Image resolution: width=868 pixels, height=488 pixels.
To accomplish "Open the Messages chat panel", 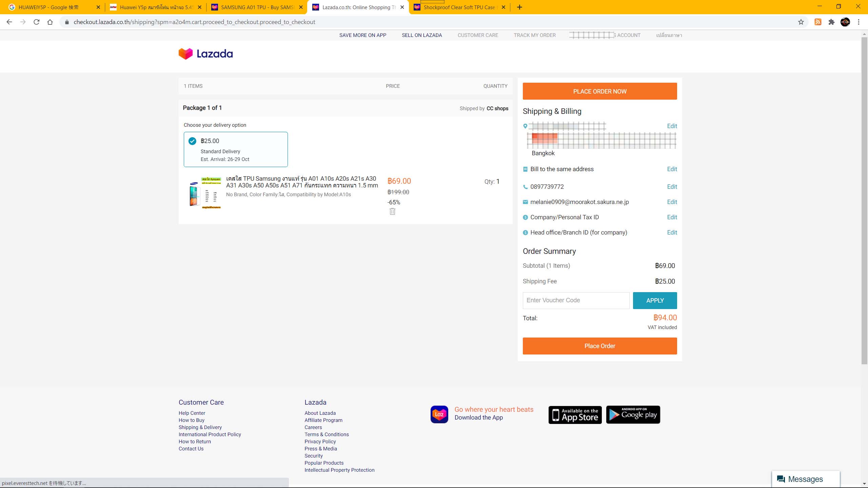I will (806, 479).
